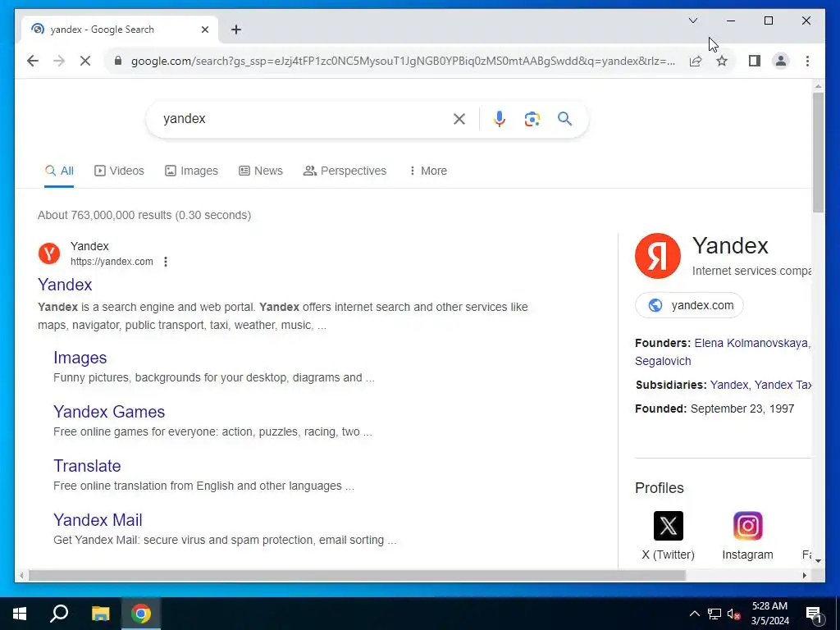This screenshot has width=840, height=630.
Task: Stop page loading with the X button
Action: pos(85,61)
